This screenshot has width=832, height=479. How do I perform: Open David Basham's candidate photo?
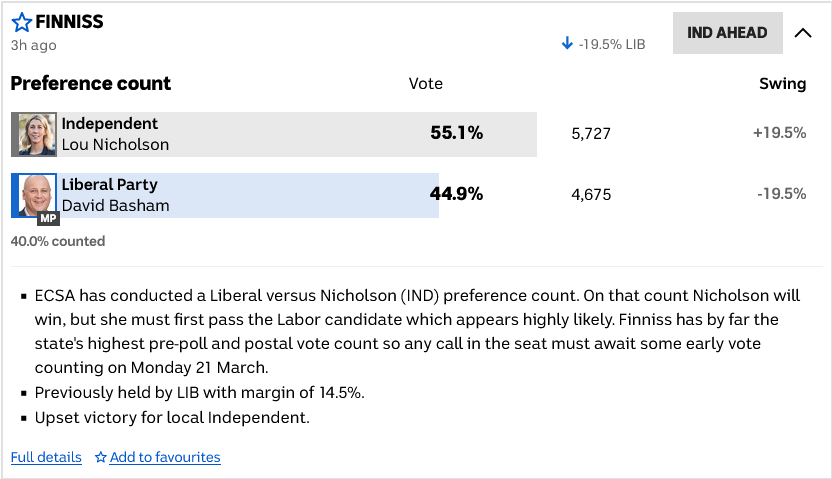point(34,195)
